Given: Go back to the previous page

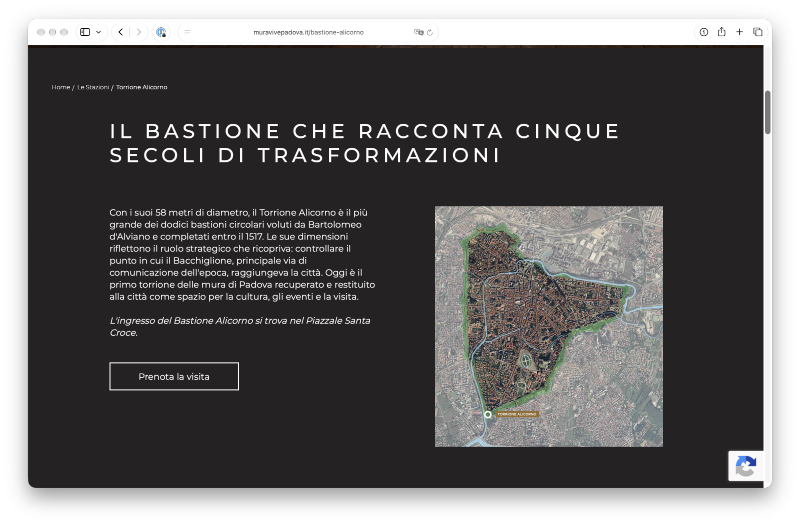Looking at the screenshot, I should pos(120,32).
